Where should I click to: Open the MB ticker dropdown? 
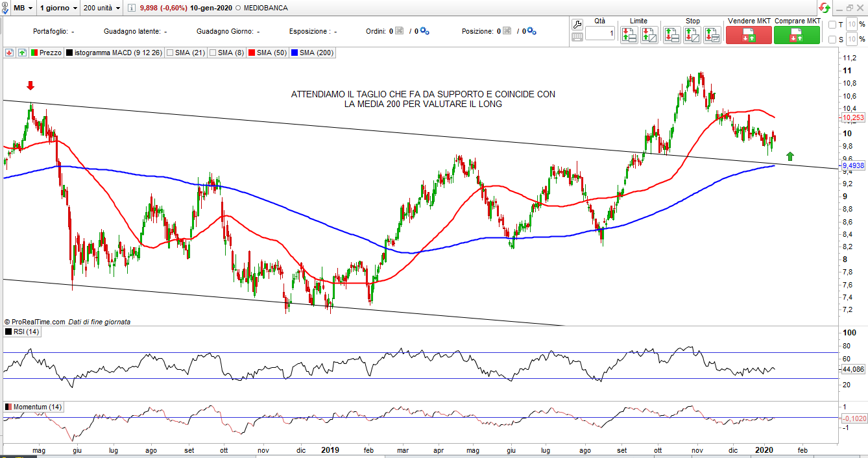click(x=23, y=8)
